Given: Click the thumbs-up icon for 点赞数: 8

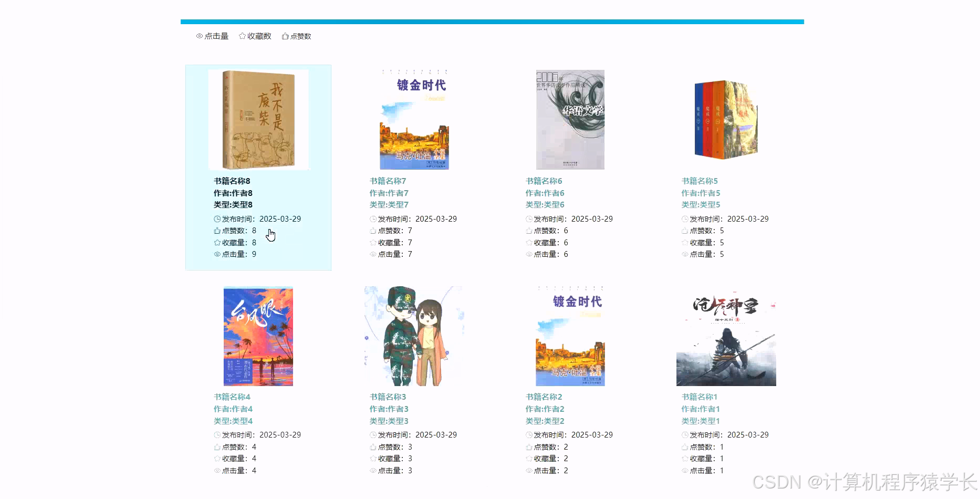Looking at the screenshot, I should tap(217, 231).
